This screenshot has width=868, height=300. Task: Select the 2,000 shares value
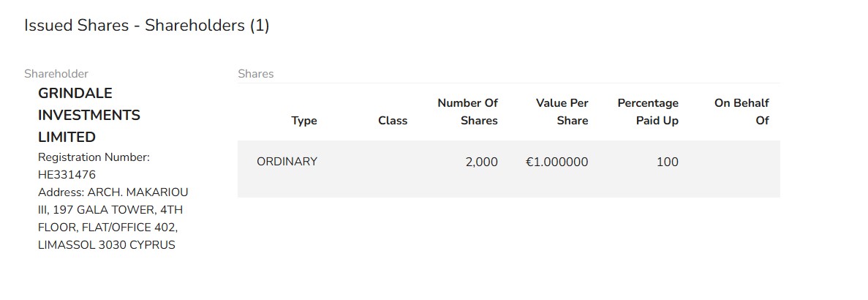(x=482, y=162)
